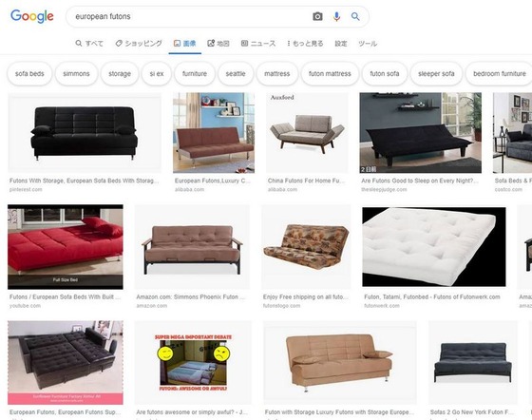The width and height of the screenshot is (532, 420).
Task: Click pinterest.com source link
Action: tap(26, 189)
